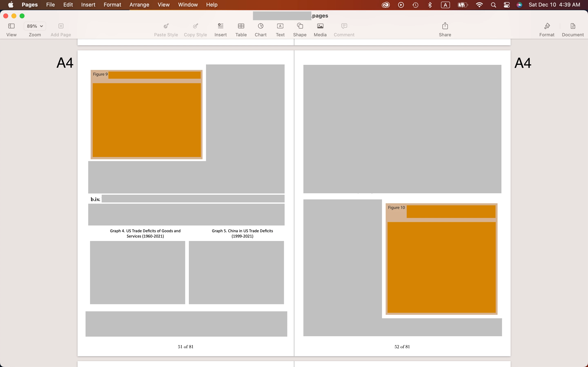588x367 pixels.
Task: Click the Spotlight search icon
Action: click(x=493, y=5)
